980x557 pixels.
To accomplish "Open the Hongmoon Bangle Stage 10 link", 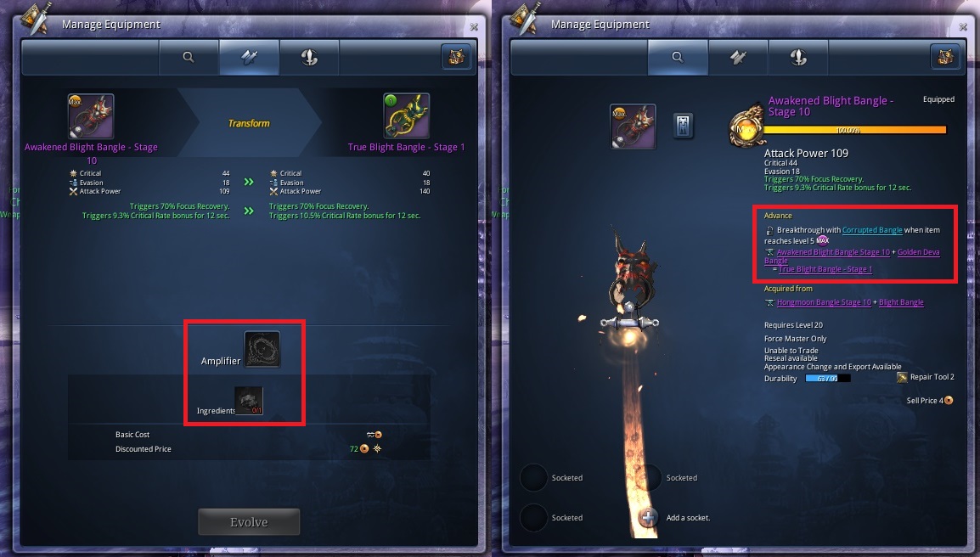I will (x=824, y=302).
